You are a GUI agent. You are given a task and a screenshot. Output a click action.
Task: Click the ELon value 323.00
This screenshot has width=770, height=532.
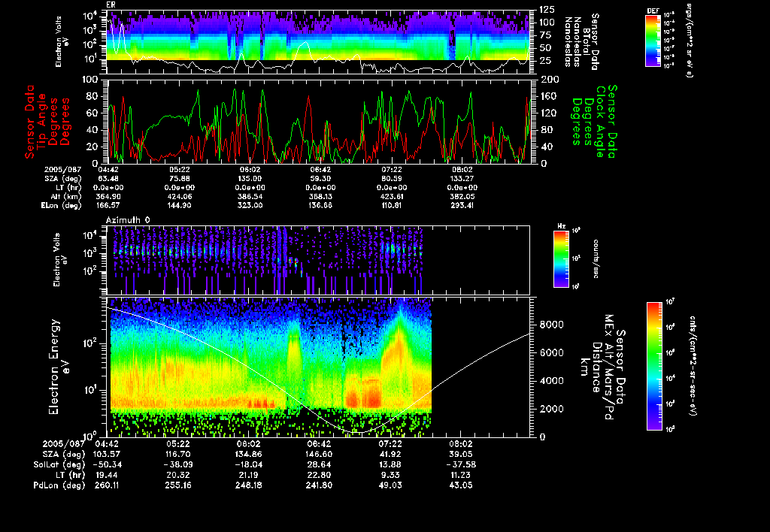pos(250,206)
